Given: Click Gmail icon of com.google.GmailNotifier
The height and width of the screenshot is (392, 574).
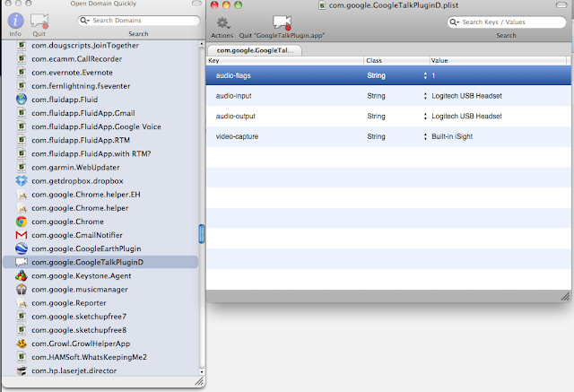Looking at the screenshot, I should point(22,235).
